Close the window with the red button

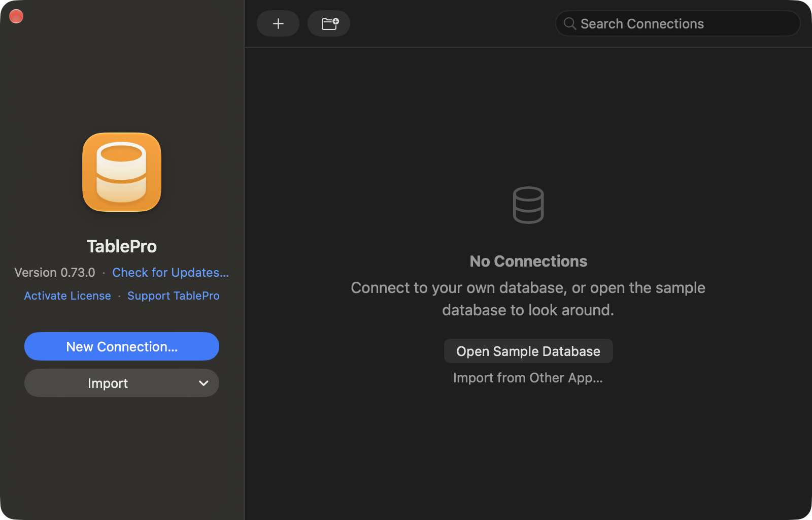click(x=16, y=16)
